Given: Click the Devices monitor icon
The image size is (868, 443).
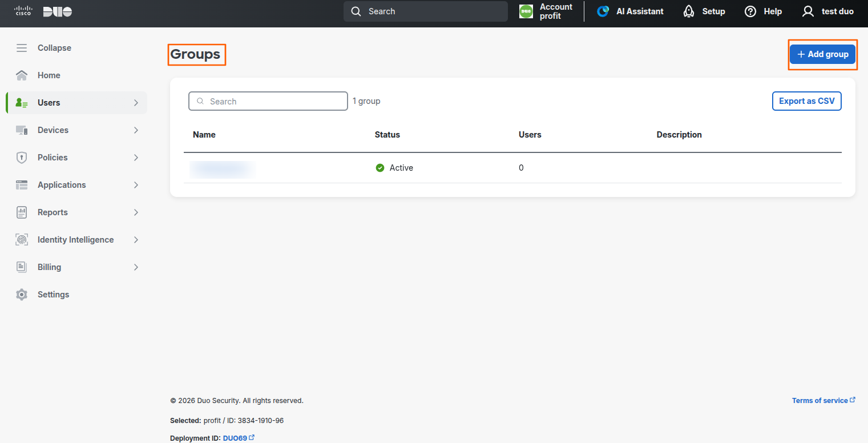Looking at the screenshot, I should pos(22,130).
